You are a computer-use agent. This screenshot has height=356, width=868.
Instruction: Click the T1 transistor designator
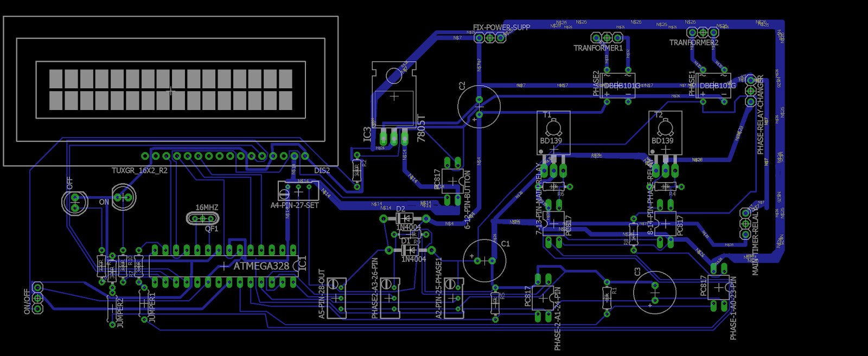547,115
